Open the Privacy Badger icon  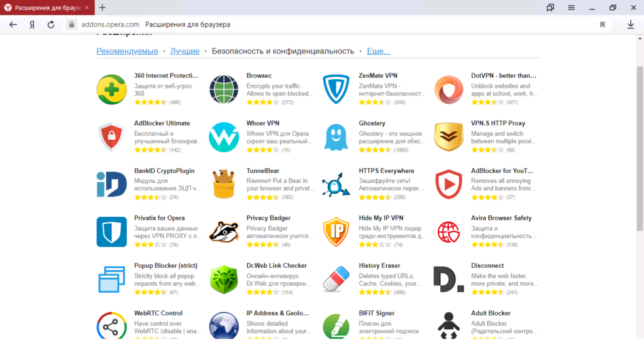(224, 232)
